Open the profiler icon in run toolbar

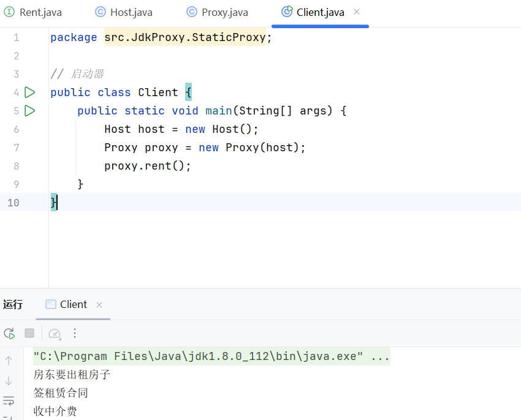click(55, 333)
